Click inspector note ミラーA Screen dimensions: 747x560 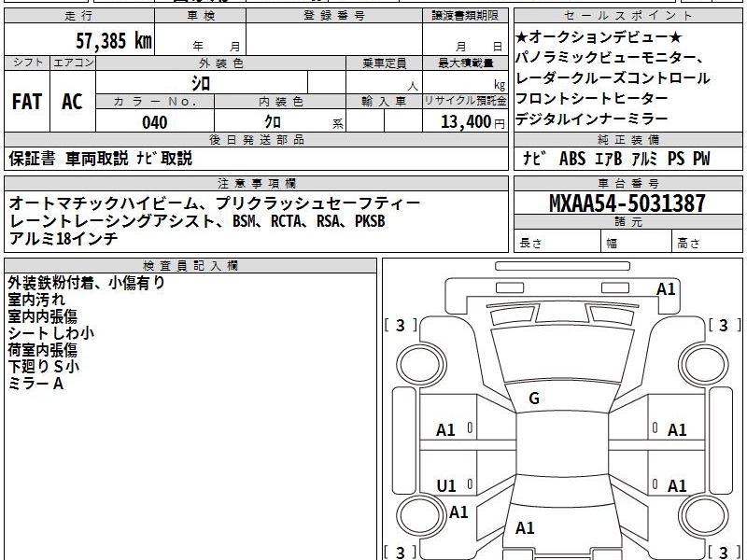35,384
